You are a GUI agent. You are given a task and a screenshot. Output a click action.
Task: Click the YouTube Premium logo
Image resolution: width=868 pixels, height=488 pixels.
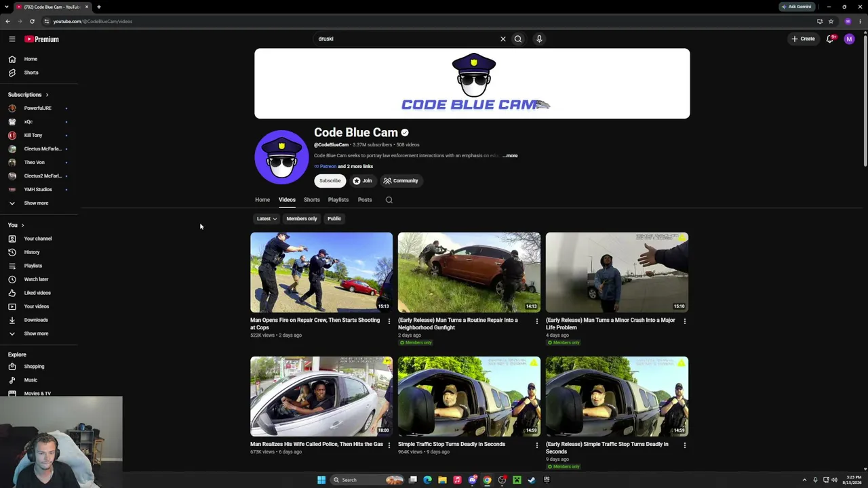pos(42,39)
